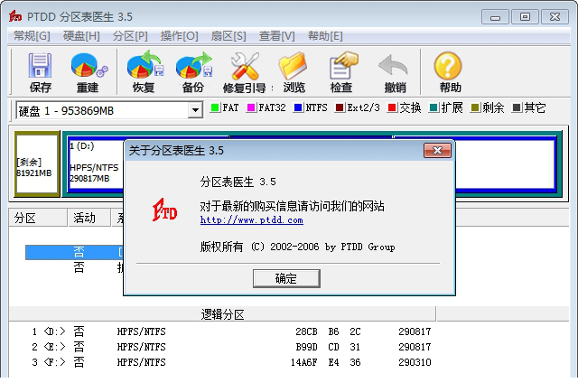Open the 查看[V] menu
This screenshot has height=392, width=578.
coord(277,36)
